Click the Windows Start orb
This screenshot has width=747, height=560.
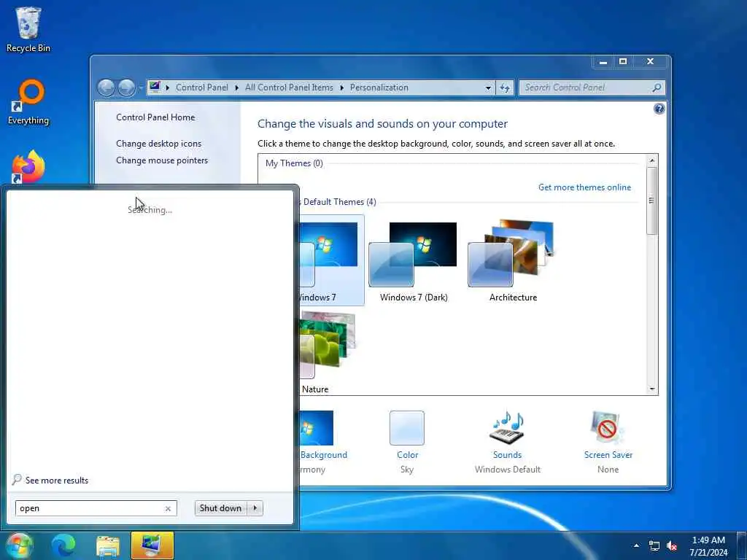19,545
